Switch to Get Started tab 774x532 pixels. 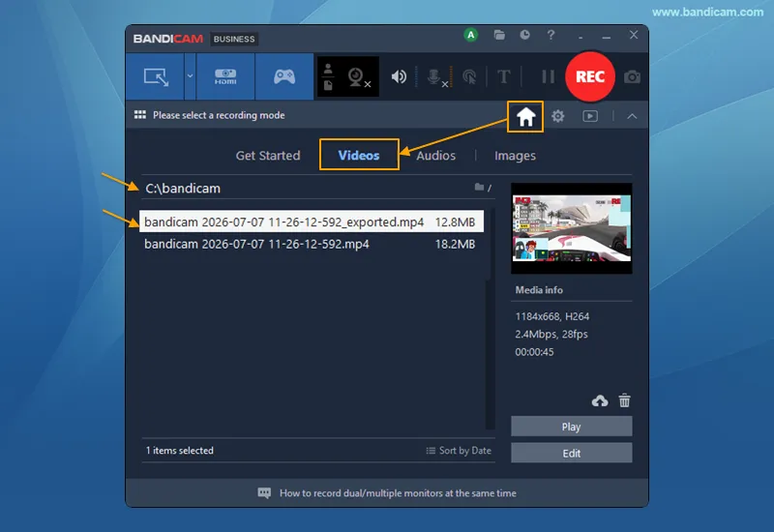click(268, 156)
